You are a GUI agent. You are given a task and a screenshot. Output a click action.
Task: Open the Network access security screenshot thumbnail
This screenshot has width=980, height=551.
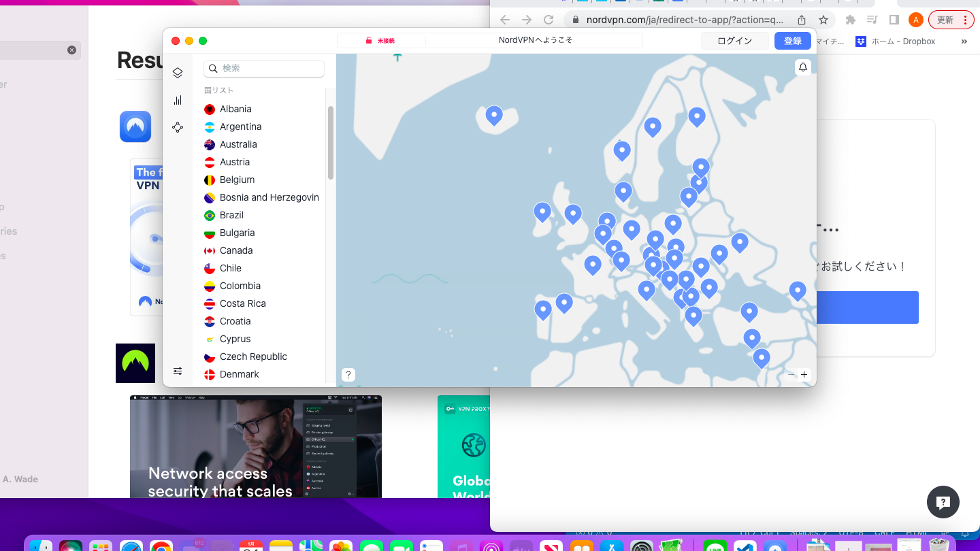click(256, 446)
